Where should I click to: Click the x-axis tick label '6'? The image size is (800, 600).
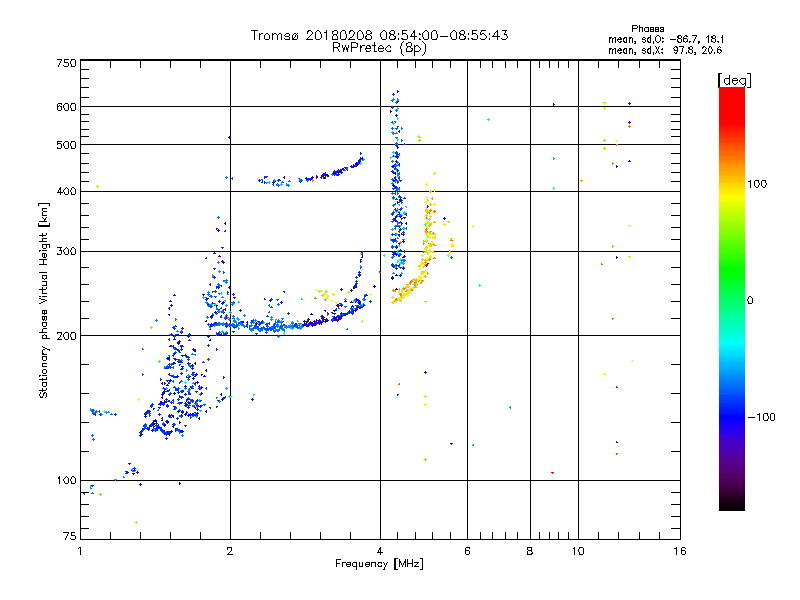coord(467,551)
